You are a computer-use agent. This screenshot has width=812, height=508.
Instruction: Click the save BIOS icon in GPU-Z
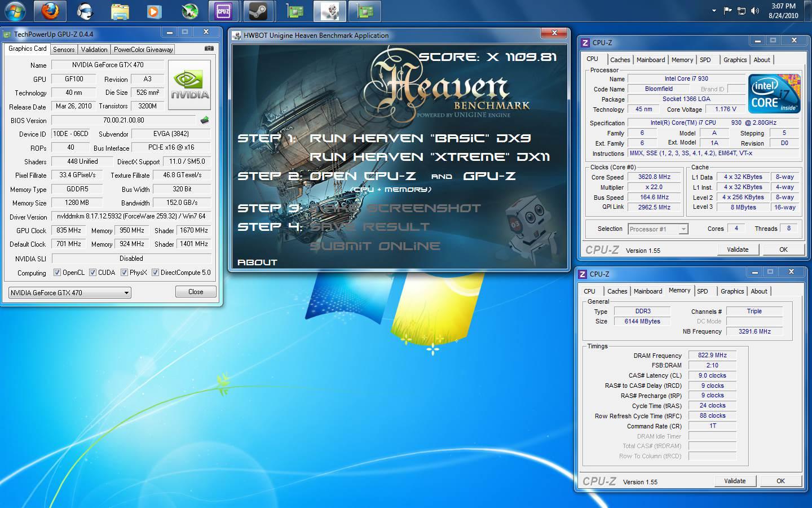click(x=205, y=120)
